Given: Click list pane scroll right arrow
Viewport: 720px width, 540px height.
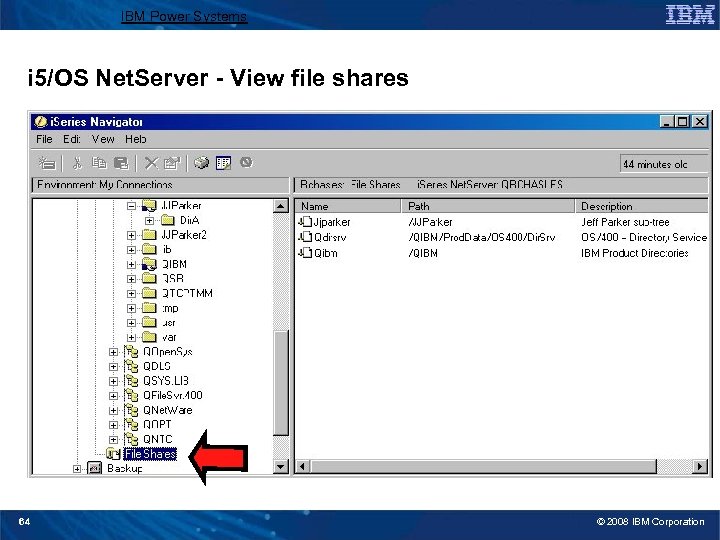Looking at the screenshot, I should [x=700, y=467].
